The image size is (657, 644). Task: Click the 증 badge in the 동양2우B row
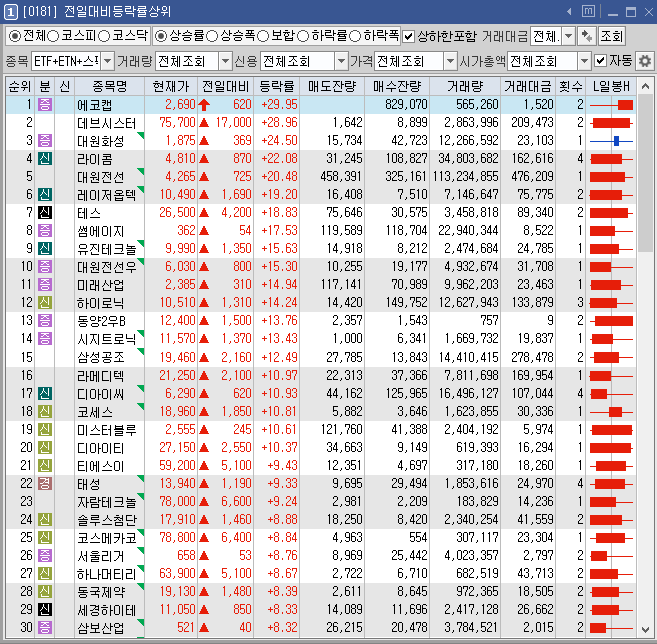pyautogui.click(x=45, y=321)
